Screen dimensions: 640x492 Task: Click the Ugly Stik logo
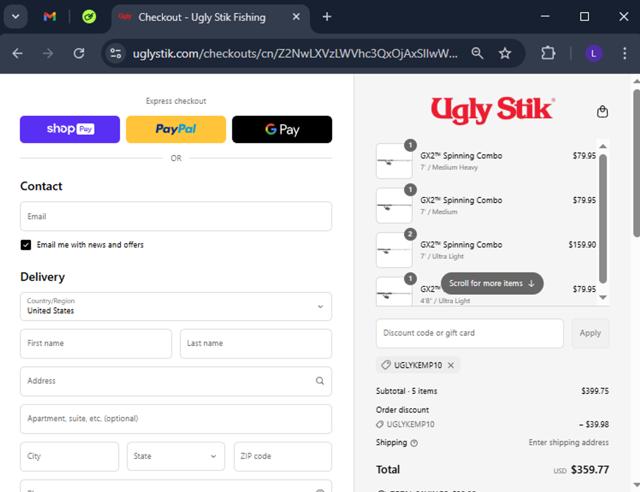click(493, 110)
